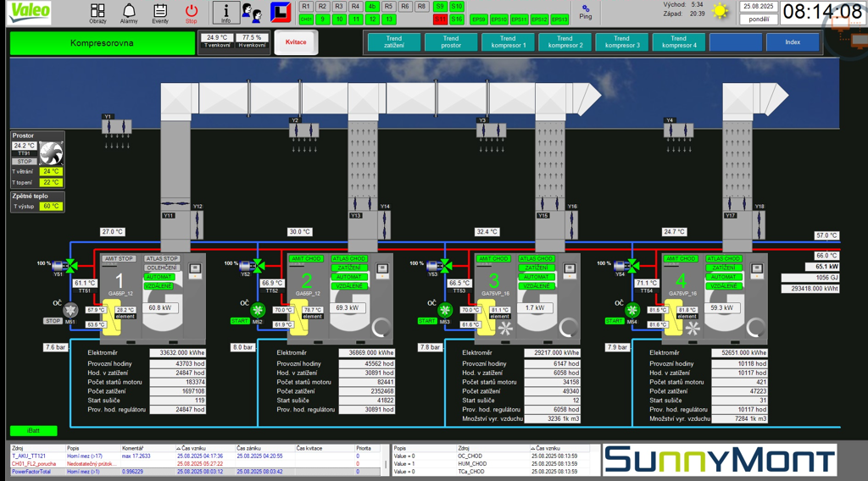
Task: Click the Prostor room fan icon
Action: pos(52,152)
